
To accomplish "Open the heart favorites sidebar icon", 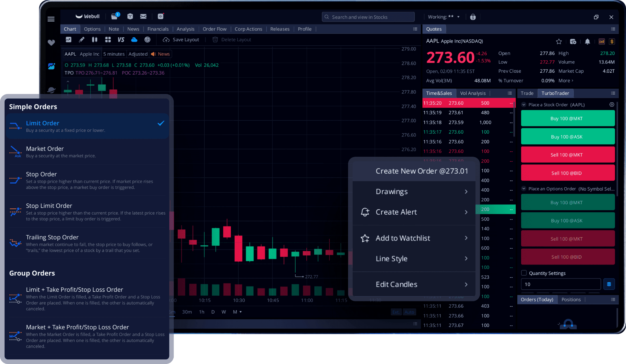I will pyautogui.click(x=51, y=42).
